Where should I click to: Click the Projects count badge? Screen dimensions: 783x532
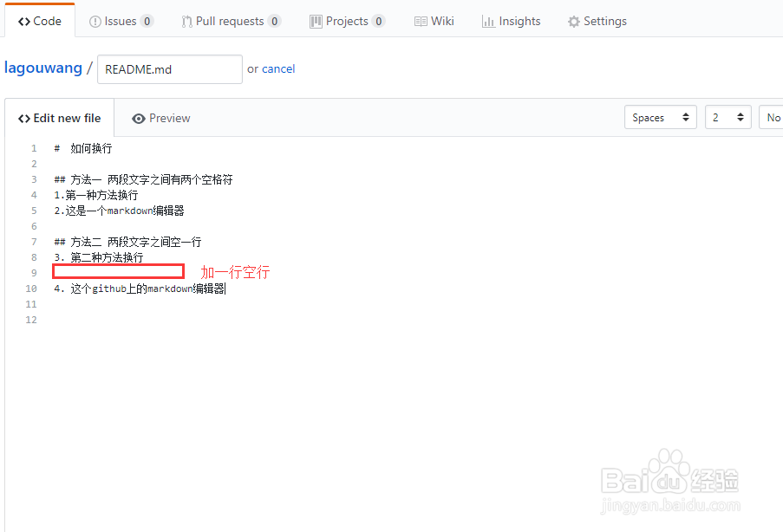(x=379, y=22)
